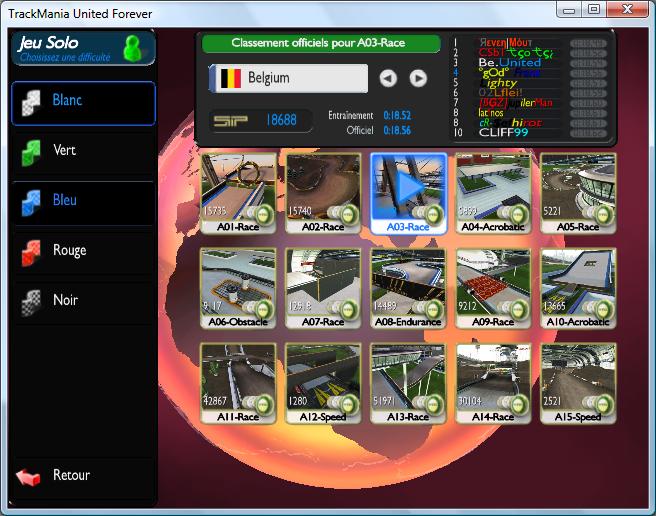Image resolution: width=656 pixels, height=516 pixels.
Task: Click the 18688 skill points display
Action: point(281,120)
